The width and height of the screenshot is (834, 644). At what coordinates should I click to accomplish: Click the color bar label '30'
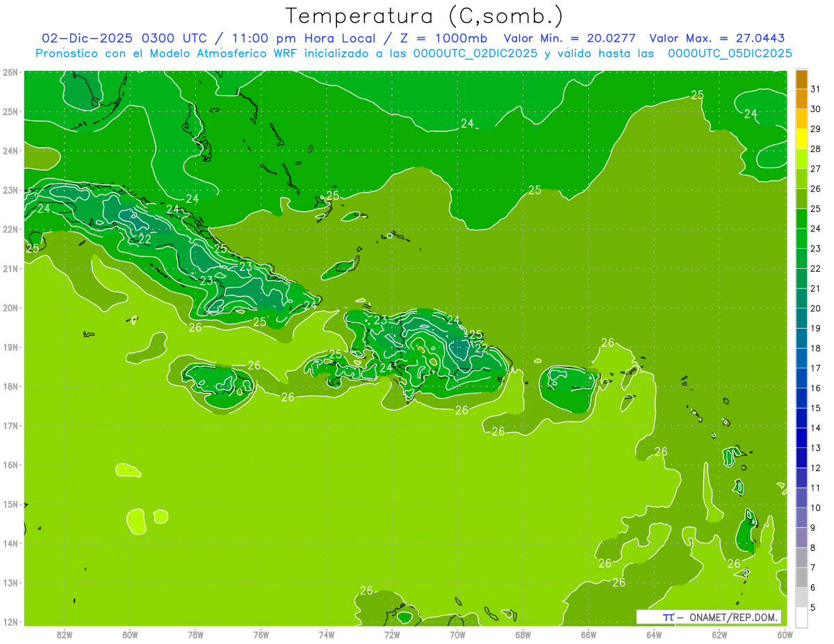point(815,109)
